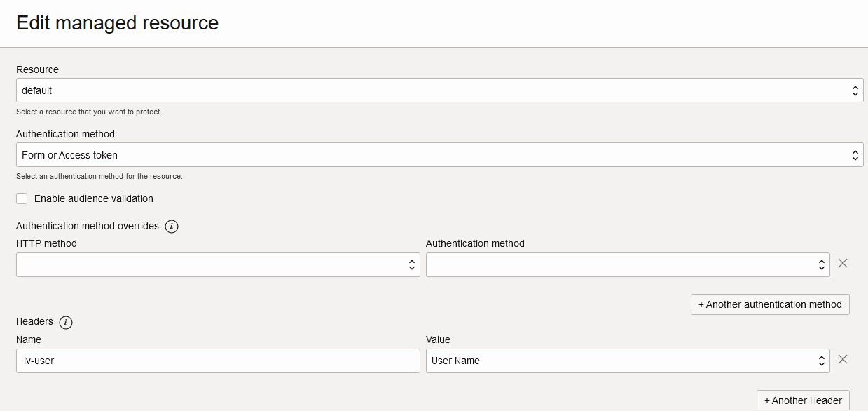Delete the iv-user header row

pos(843,359)
